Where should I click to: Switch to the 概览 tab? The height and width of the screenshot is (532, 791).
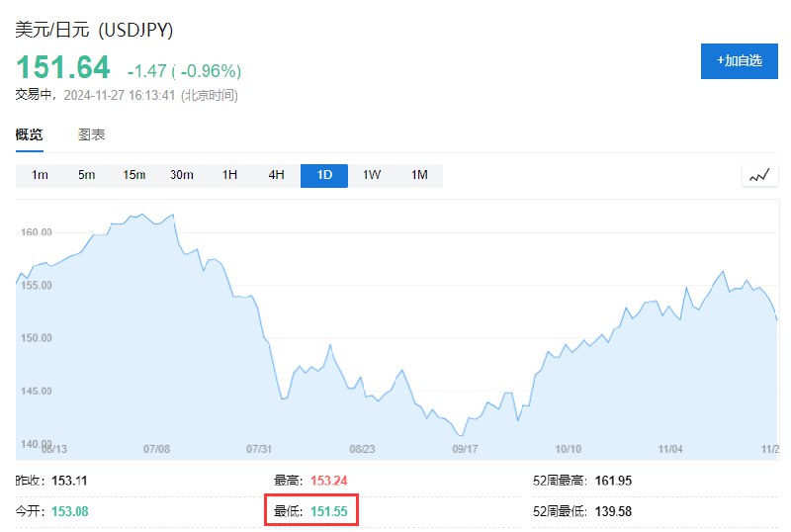pyautogui.click(x=30, y=134)
